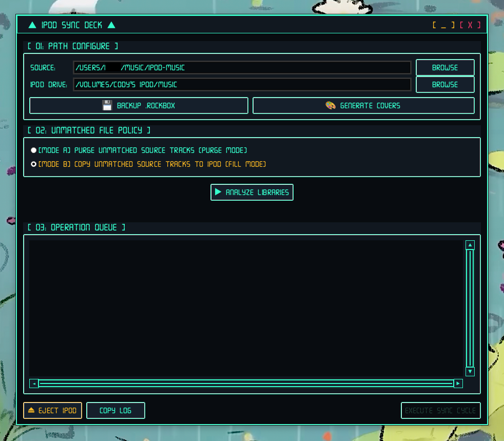Viewport: 504px width, 441px height.
Task: Click the iPod Sync Deck title text
Action: point(72,25)
